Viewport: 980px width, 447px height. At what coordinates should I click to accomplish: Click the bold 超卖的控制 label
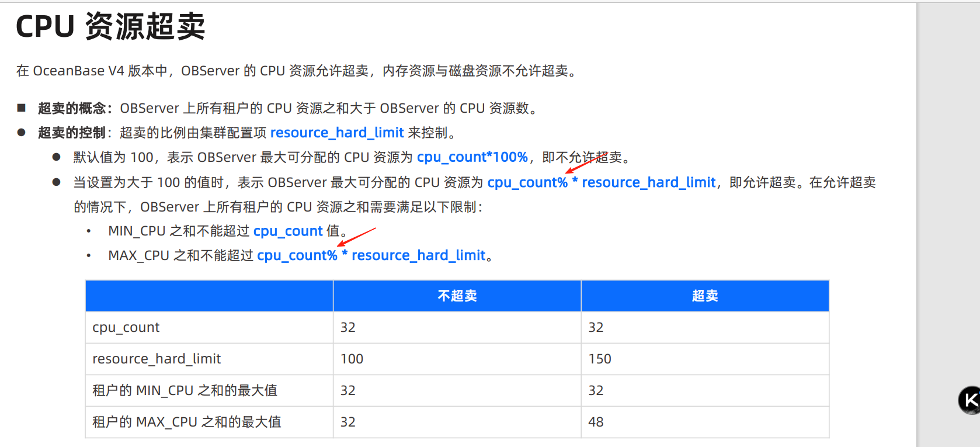tap(72, 133)
